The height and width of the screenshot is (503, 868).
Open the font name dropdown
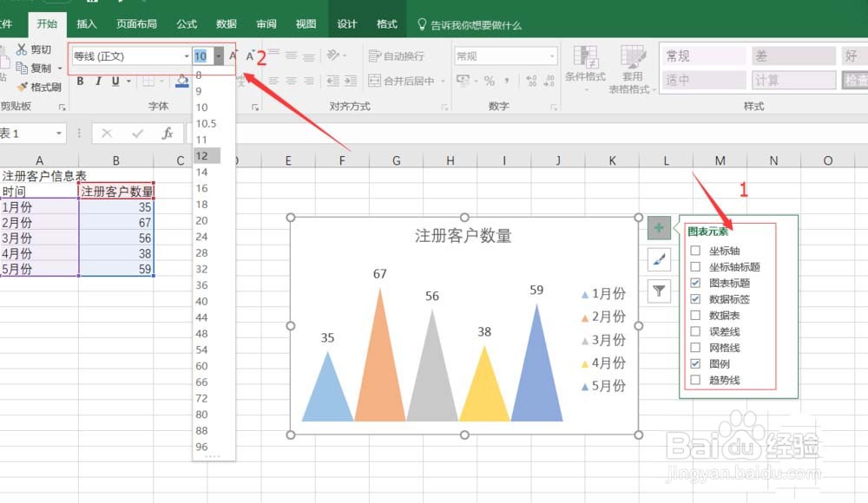[x=187, y=56]
